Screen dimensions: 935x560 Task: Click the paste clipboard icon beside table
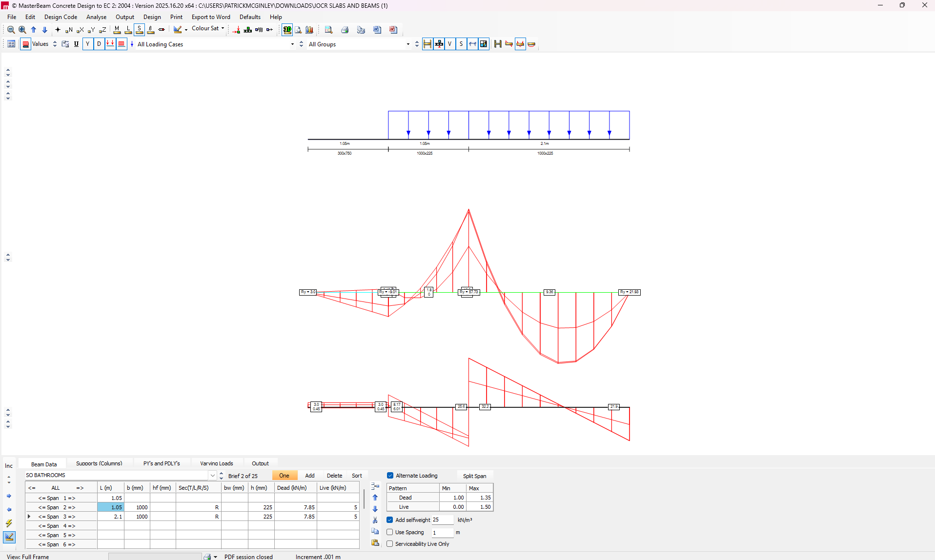pos(375,542)
